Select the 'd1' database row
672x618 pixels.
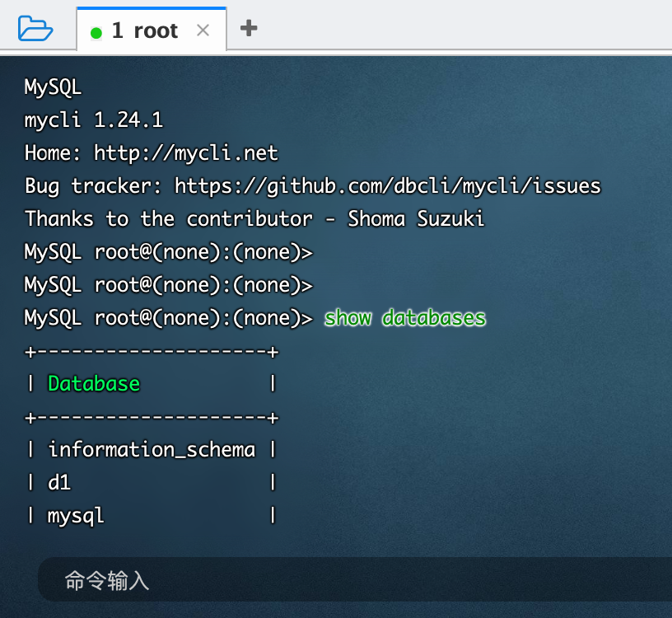[x=152, y=483]
